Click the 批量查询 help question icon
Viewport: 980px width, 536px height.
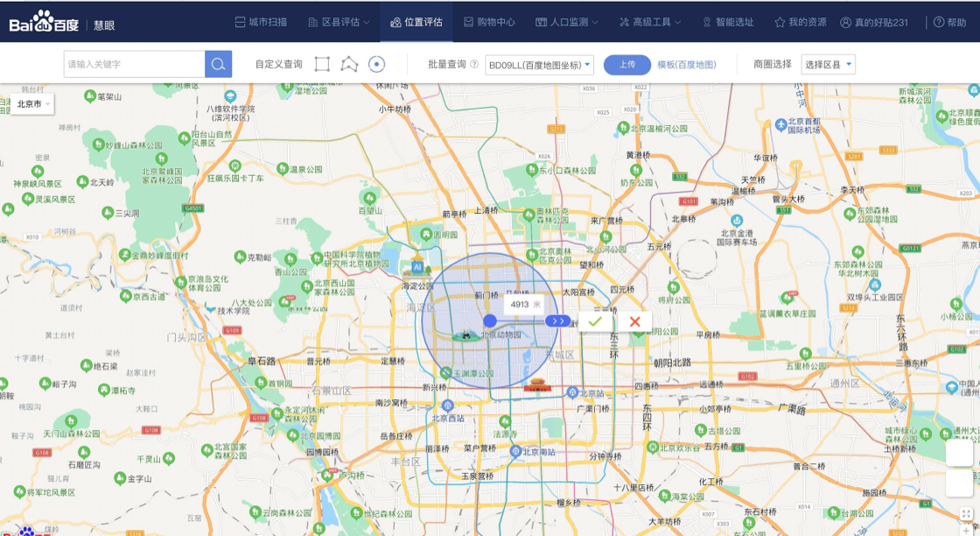[474, 64]
